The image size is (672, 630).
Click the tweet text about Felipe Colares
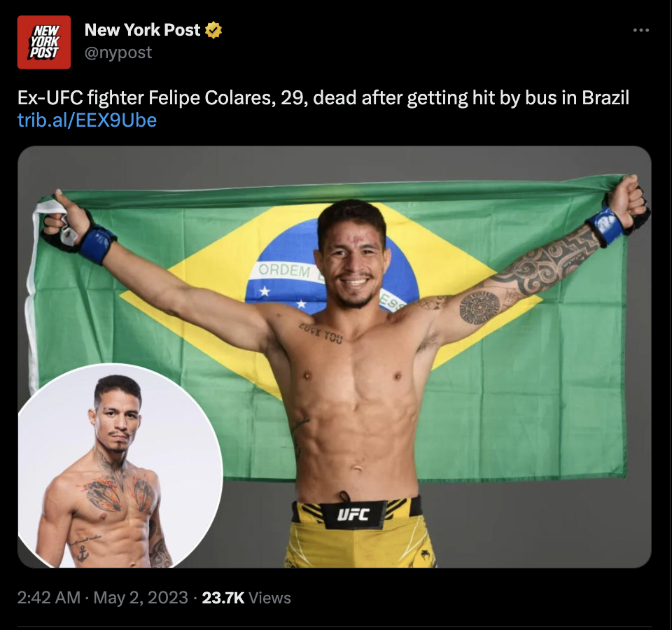pyautogui.click(x=323, y=98)
